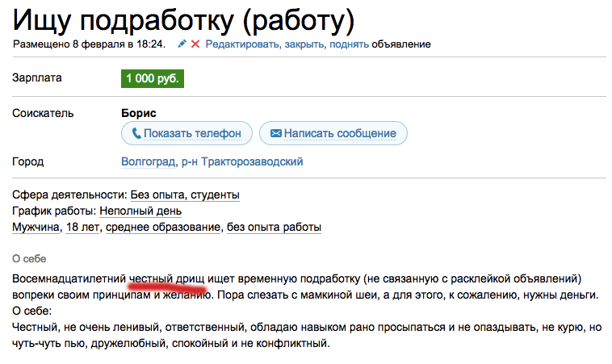
Task: Click the phone handset icon
Action: (x=136, y=133)
